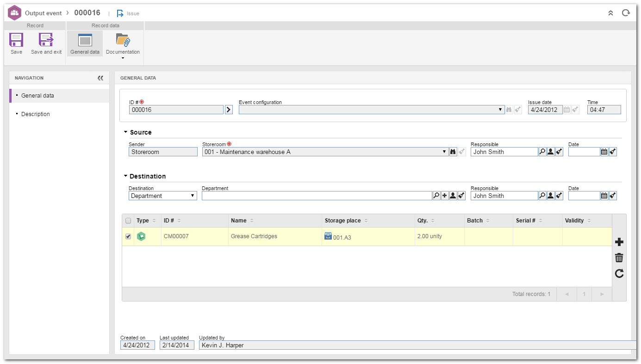The height and width of the screenshot is (364, 641).
Task: Clear Department with the brush icon
Action: pos(461,196)
